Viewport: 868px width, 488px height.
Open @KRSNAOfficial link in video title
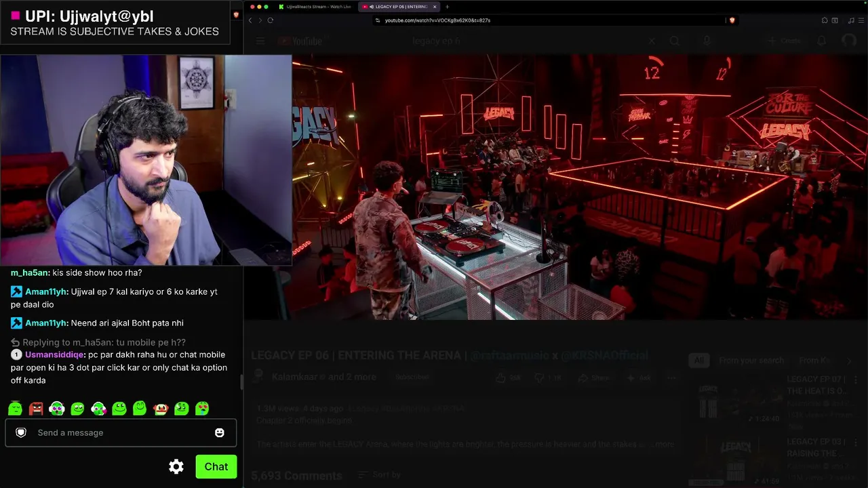[604, 355]
